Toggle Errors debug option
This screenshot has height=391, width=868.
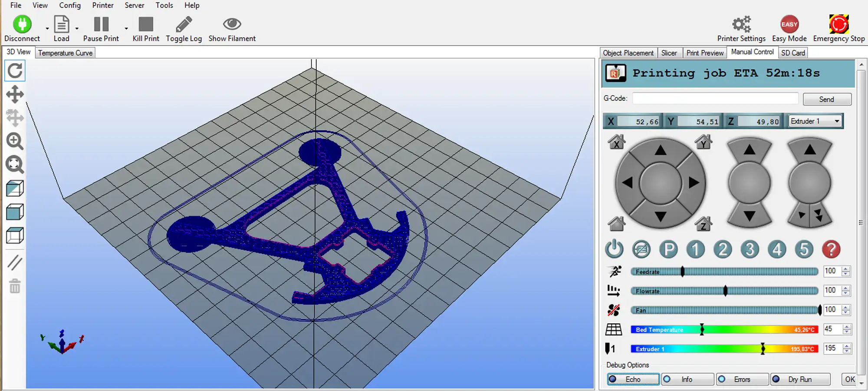(x=742, y=379)
